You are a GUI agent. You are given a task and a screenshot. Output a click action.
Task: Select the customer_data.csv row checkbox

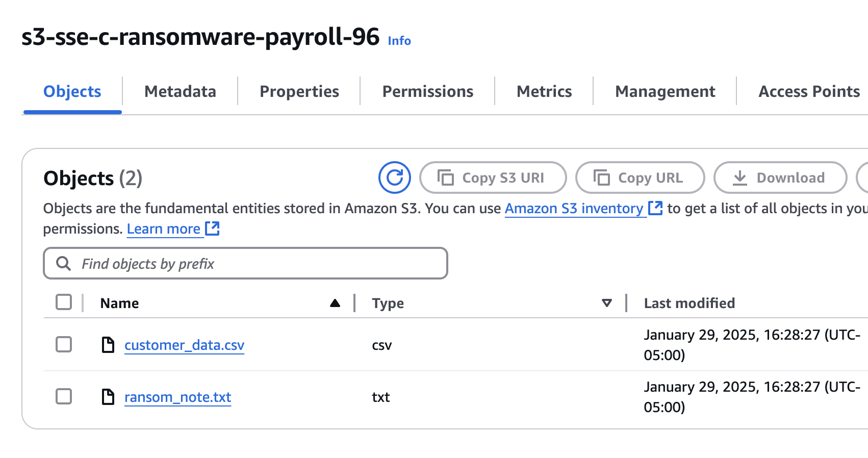(64, 344)
